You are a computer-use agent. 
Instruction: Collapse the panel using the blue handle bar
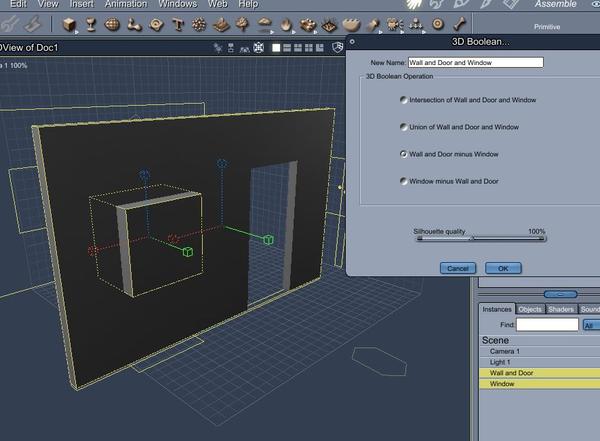point(561,294)
